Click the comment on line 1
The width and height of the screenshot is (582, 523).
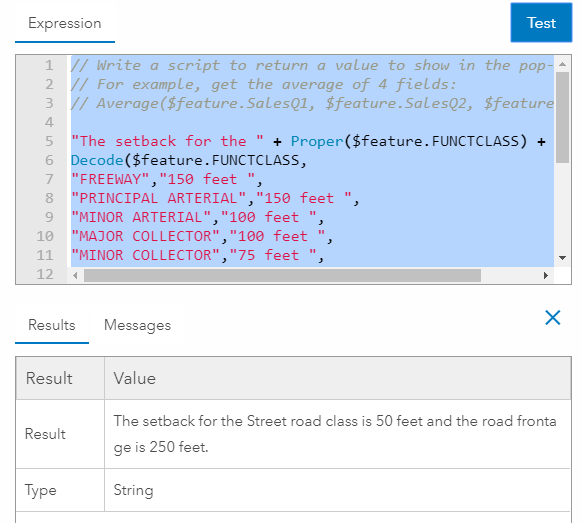(x=312, y=65)
